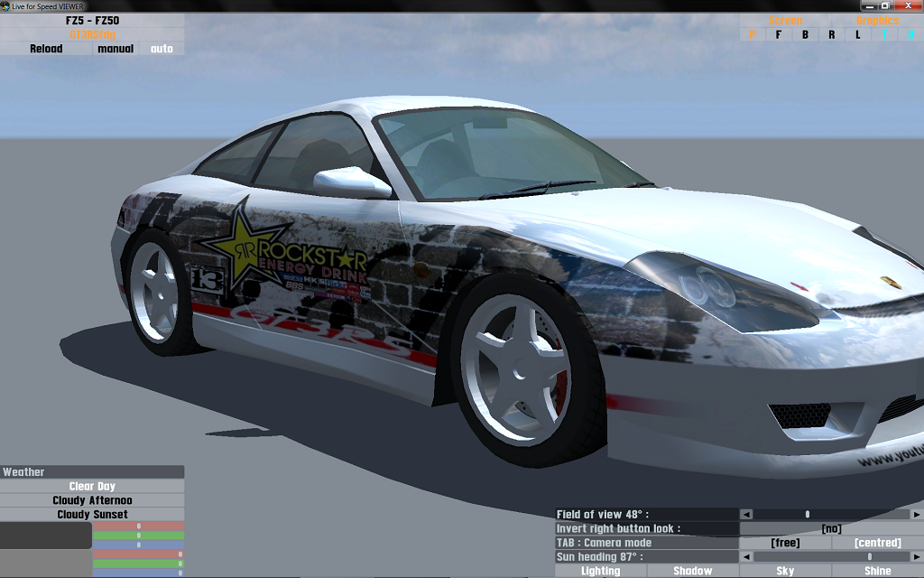
Task: Click the lower red color slider
Action: [138, 555]
